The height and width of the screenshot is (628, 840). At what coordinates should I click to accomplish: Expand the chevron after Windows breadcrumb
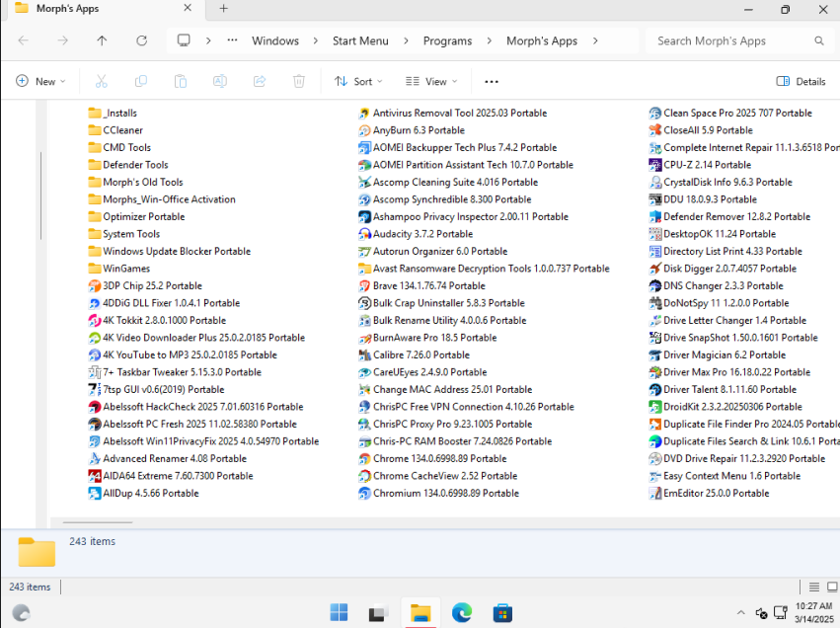(316, 40)
